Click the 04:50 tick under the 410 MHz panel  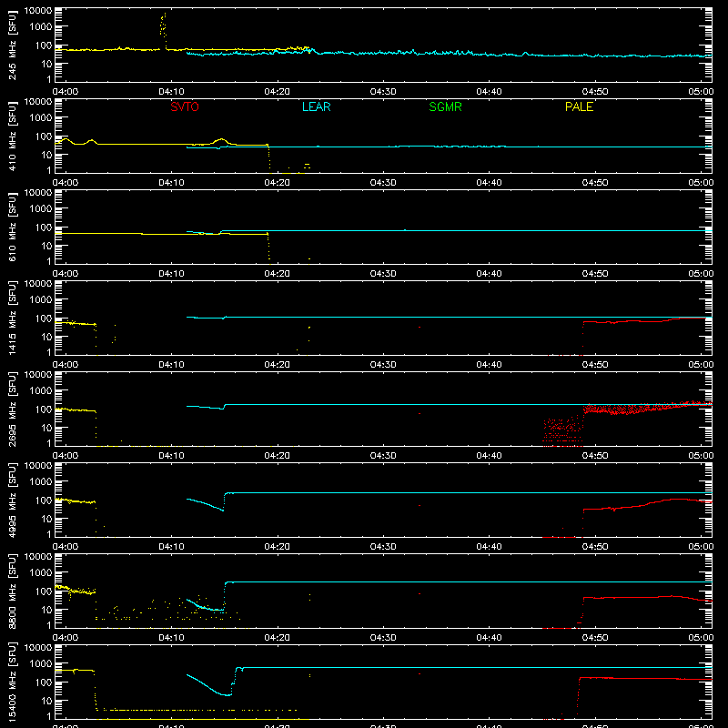coord(595,183)
